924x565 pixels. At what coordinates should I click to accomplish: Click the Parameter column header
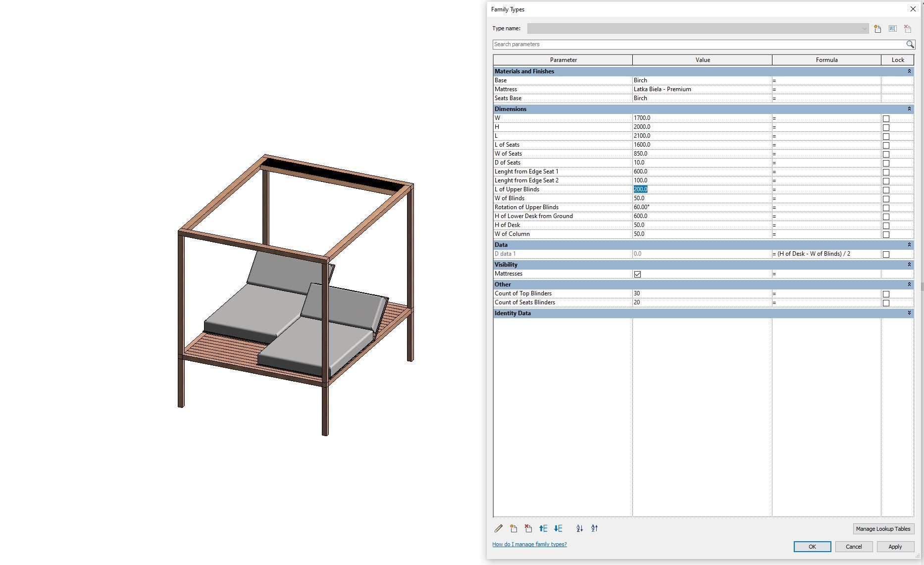(563, 60)
